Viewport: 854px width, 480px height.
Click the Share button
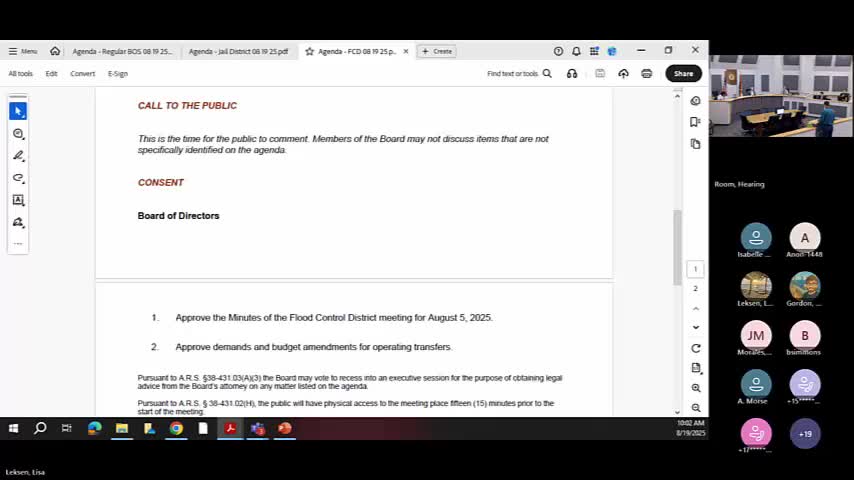[684, 74]
